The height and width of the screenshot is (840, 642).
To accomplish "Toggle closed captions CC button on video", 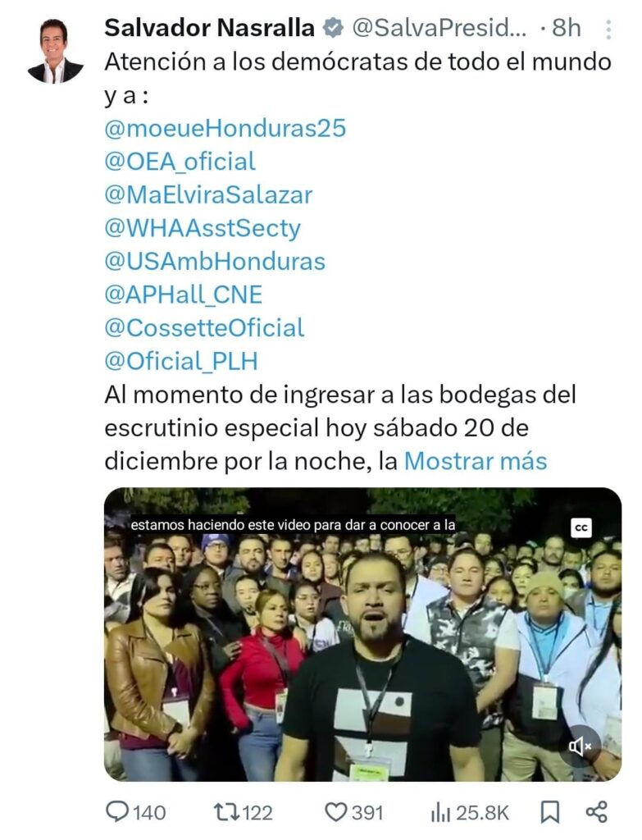I will tap(581, 527).
